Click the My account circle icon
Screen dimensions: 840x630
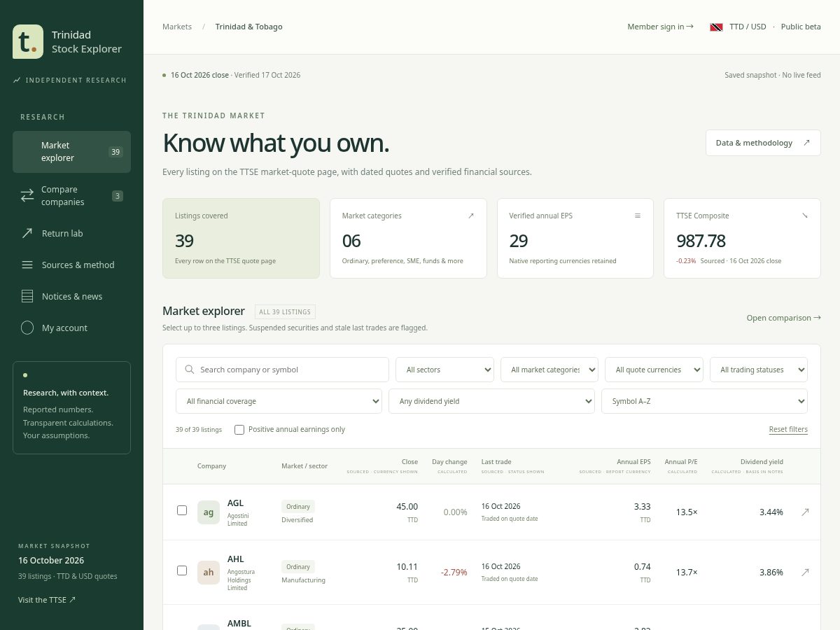(27, 328)
